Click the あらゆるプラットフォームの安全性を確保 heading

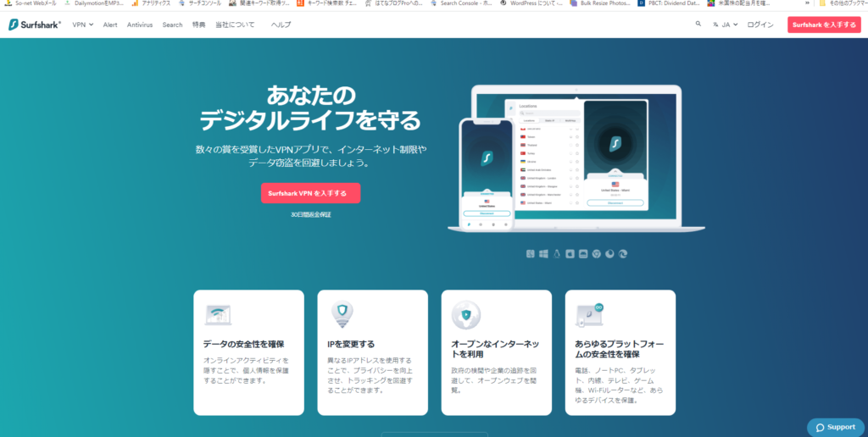620,349
